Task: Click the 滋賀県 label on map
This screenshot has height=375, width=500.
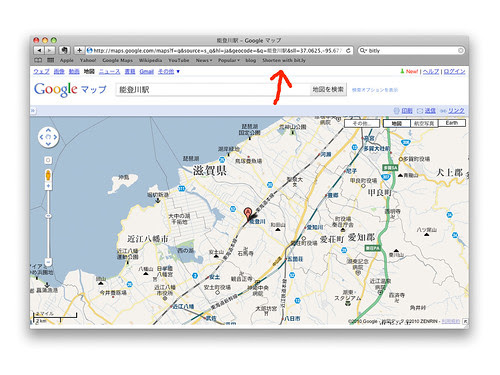Action: coord(210,171)
